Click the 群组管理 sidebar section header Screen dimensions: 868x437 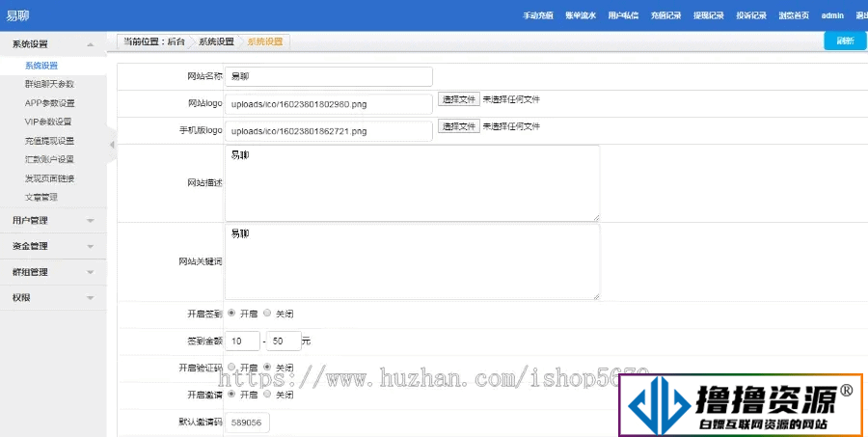pos(53,272)
